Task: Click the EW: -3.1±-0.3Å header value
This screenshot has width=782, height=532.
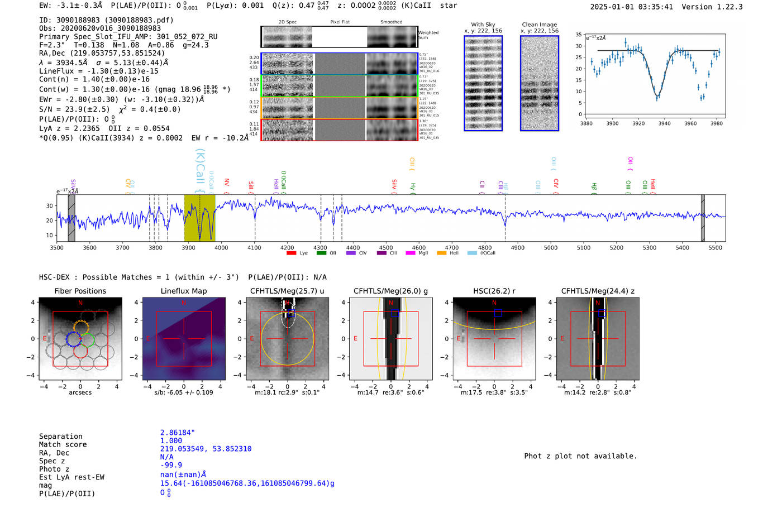Action: coord(71,6)
